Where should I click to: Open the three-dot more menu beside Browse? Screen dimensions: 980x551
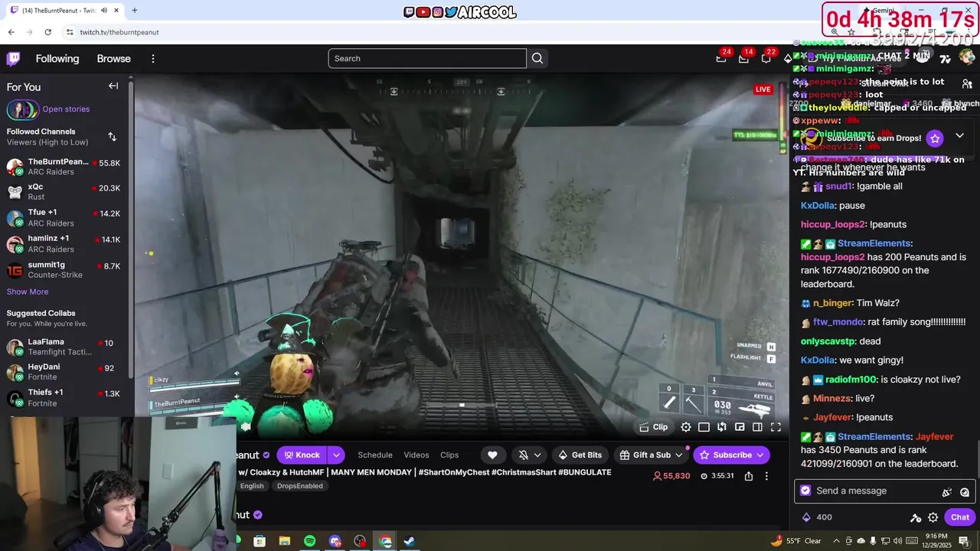click(x=153, y=59)
